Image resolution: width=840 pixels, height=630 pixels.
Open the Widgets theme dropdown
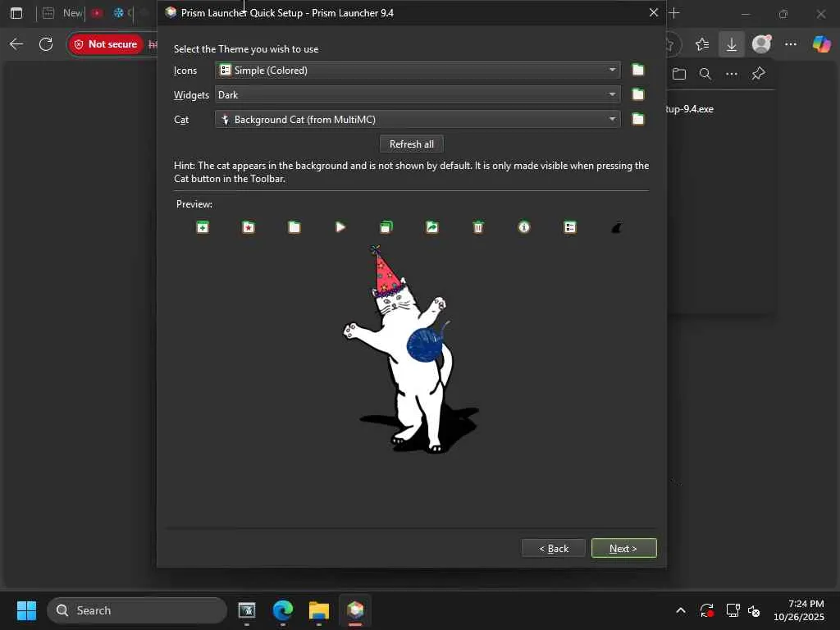tap(418, 95)
